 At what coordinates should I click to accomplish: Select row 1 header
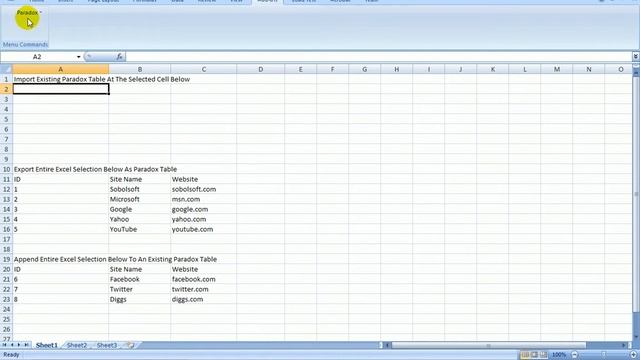tap(6, 79)
